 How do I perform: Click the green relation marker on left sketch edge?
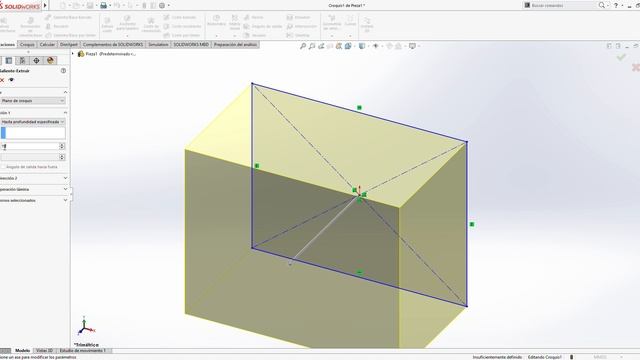(257, 166)
